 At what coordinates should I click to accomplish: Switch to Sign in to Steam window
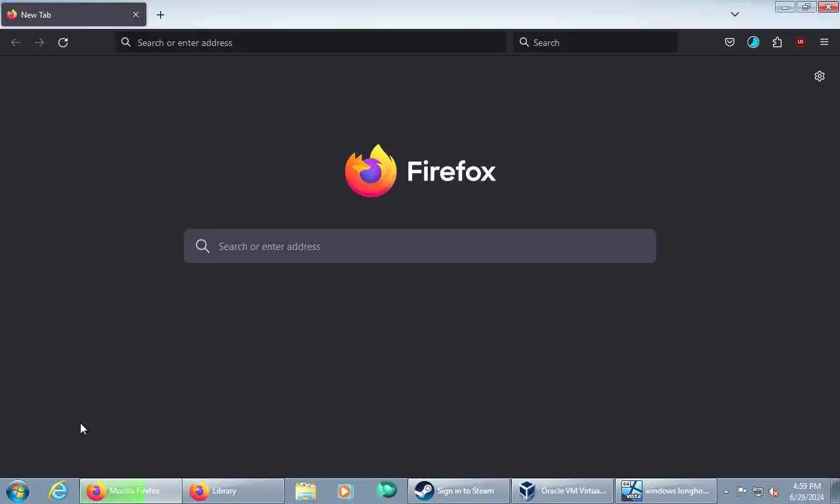coord(459,491)
